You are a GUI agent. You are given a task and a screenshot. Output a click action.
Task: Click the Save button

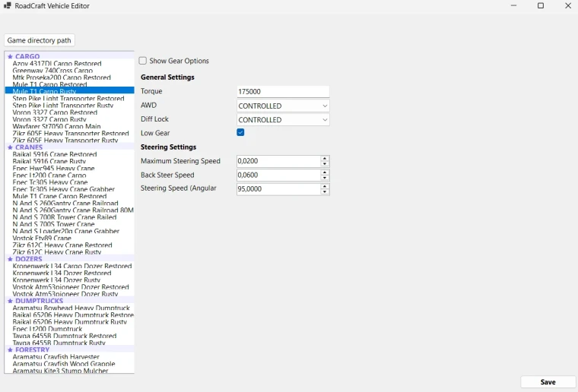[x=548, y=382]
